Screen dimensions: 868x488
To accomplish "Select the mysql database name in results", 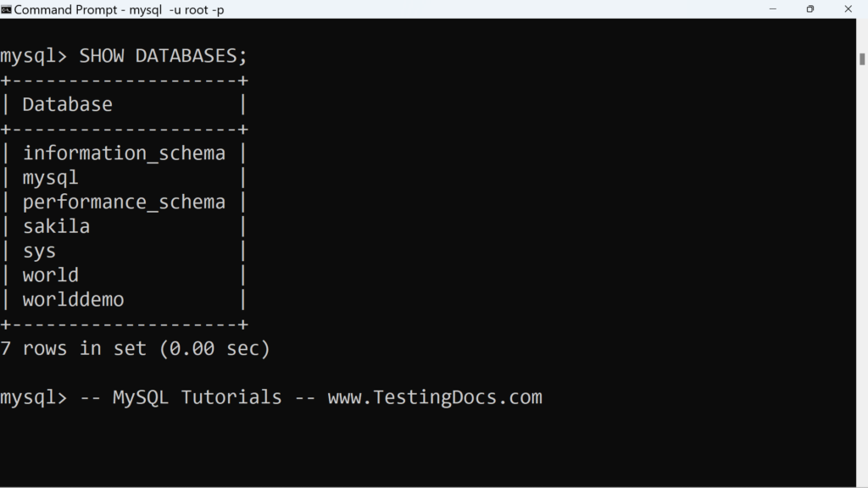I will [x=50, y=177].
